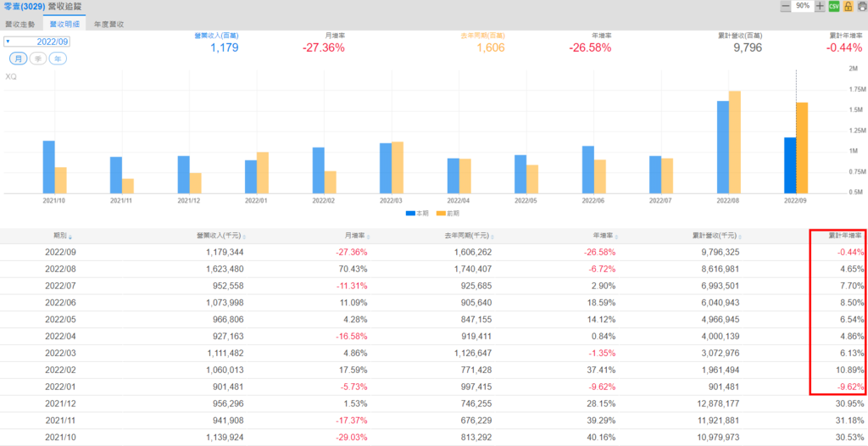Toggle the orange unlock padlock icon
The height and width of the screenshot is (446, 868).
[x=848, y=6]
